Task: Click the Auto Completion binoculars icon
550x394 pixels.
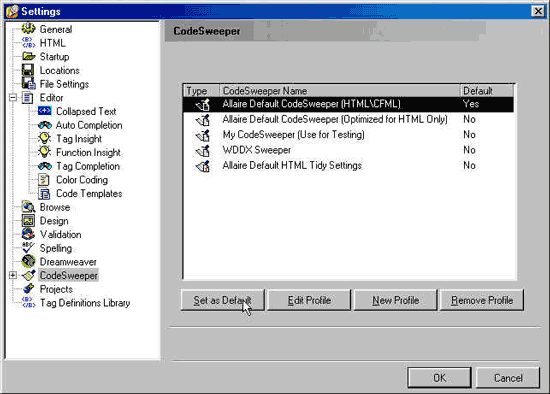Action: 45,125
